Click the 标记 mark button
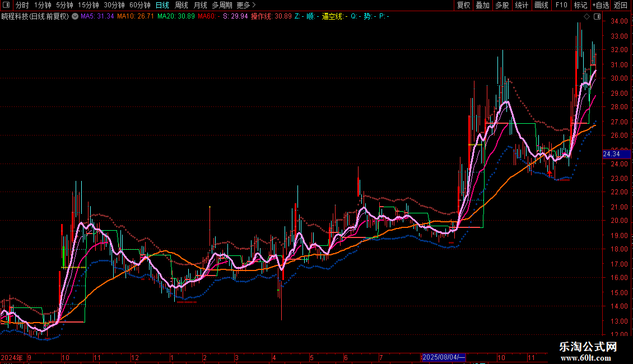The height and width of the screenshot is (364, 633). [580, 5]
